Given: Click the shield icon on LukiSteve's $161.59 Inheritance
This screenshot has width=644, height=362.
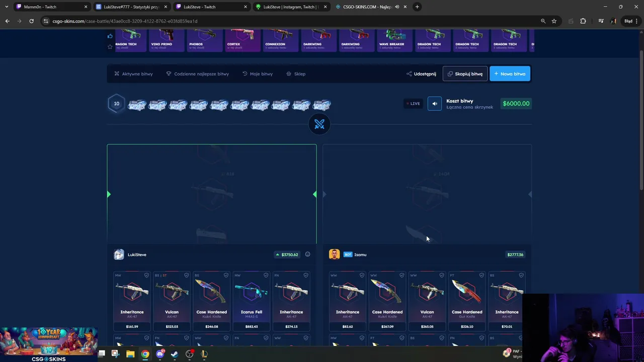Looking at the screenshot, I should [146, 276].
